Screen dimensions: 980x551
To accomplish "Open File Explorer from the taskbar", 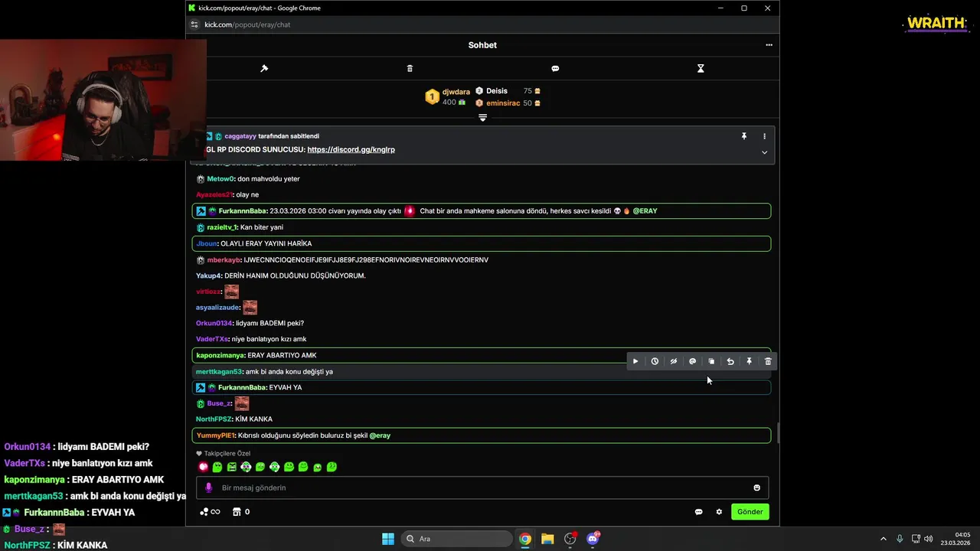I will pyautogui.click(x=547, y=539).
